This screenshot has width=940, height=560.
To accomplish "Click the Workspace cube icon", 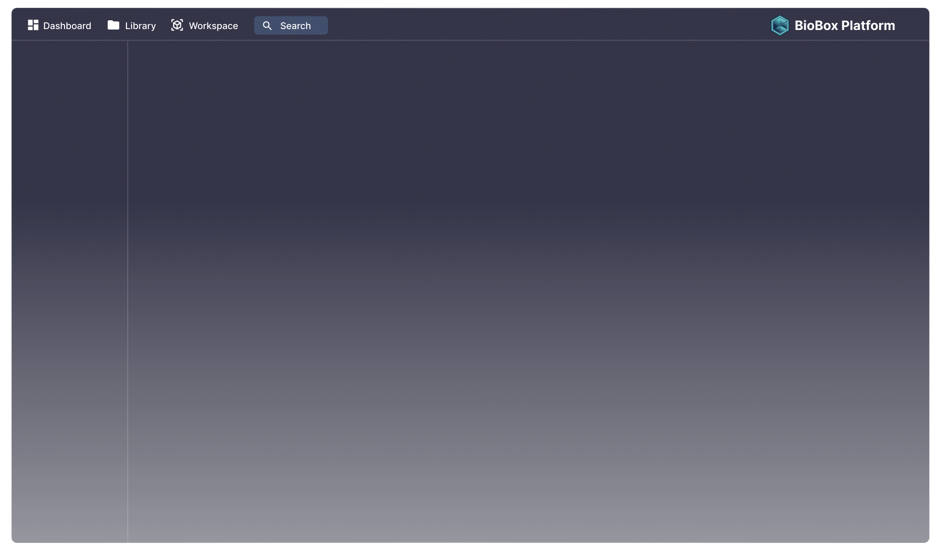I will [x=177, y=25].
